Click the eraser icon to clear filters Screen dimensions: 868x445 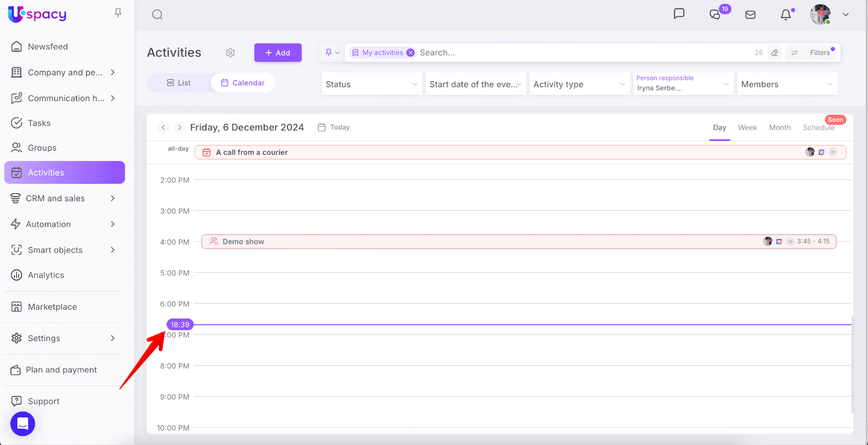pyautogui.click(x=775, y=53)
